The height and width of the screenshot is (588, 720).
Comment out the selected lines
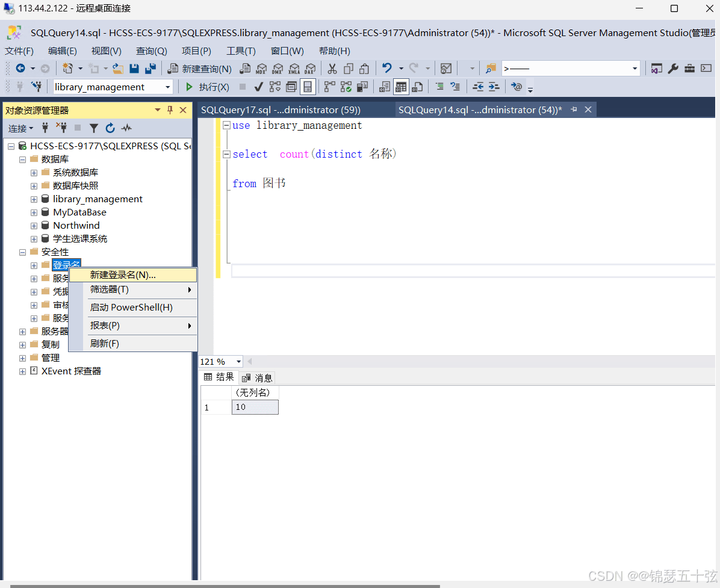pyautogui.click(x=439, y=87)
